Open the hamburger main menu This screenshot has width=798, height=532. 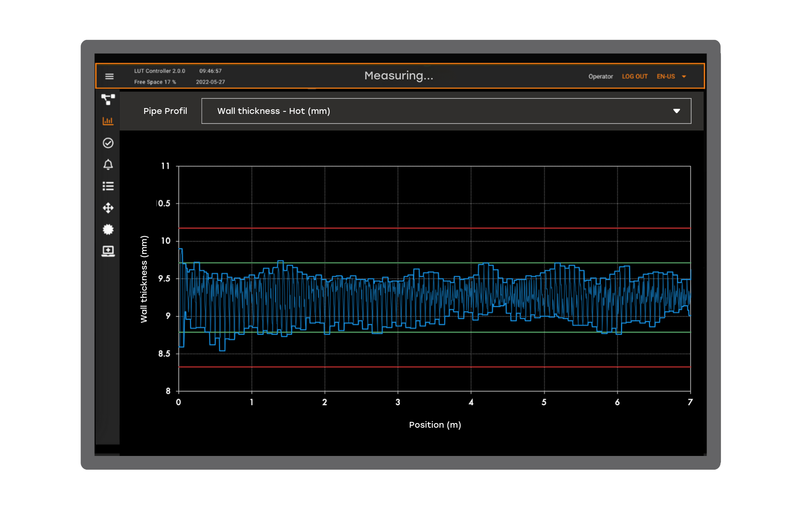109,76
